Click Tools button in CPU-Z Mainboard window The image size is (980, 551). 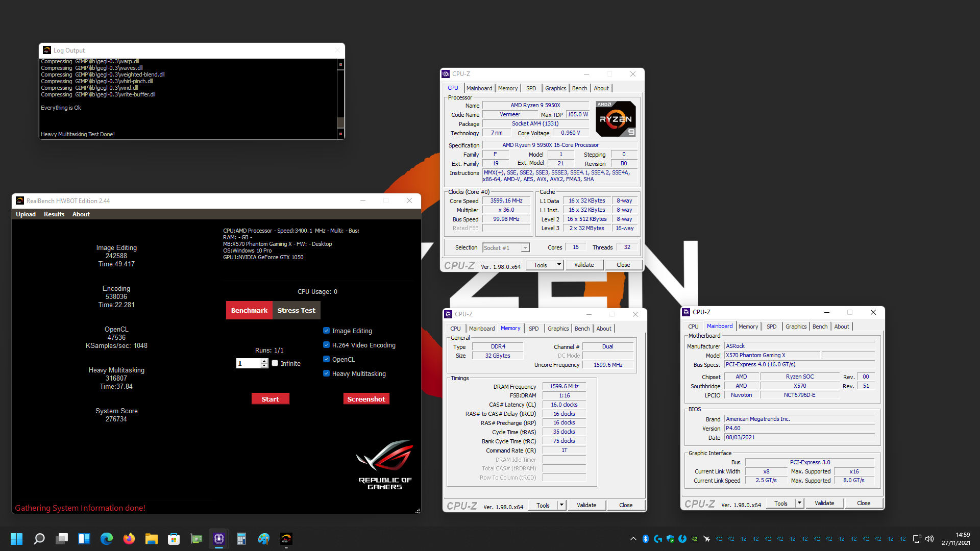point(781,503)
